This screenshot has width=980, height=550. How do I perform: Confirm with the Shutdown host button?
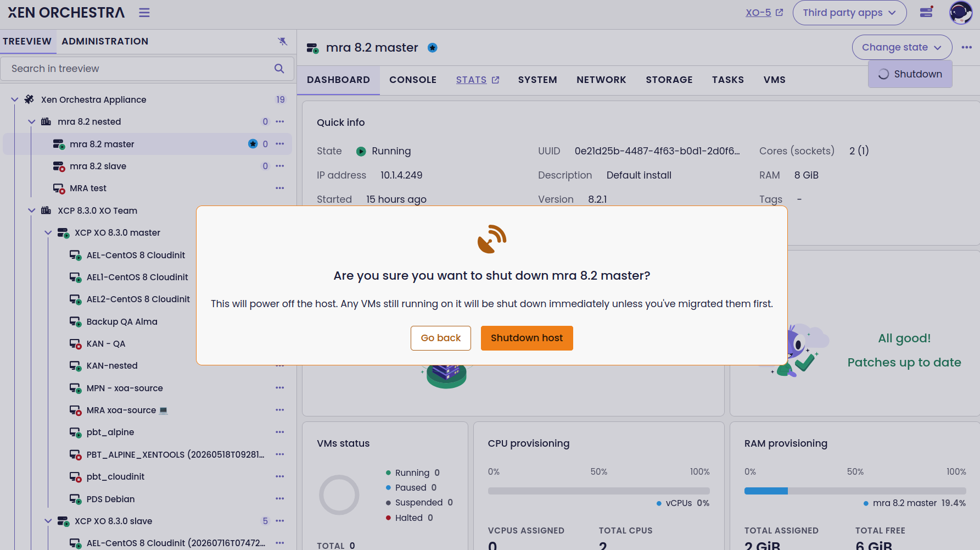tap(527, 338)
